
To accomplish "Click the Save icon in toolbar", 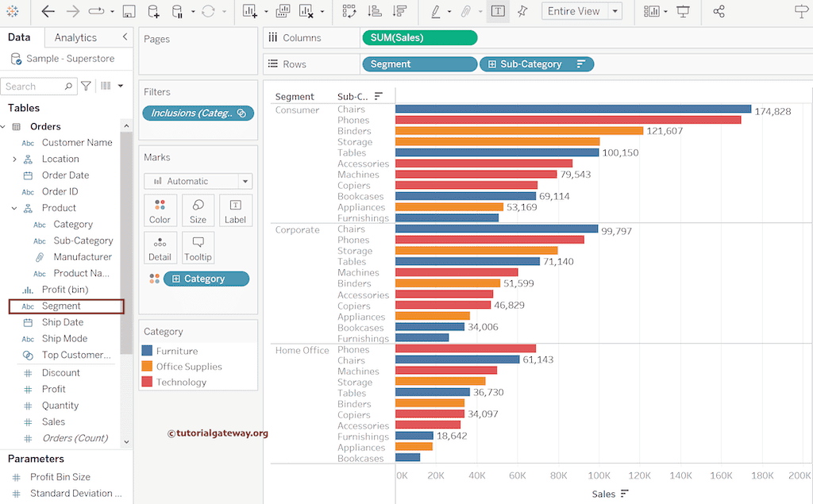I will tap(129, 12).
